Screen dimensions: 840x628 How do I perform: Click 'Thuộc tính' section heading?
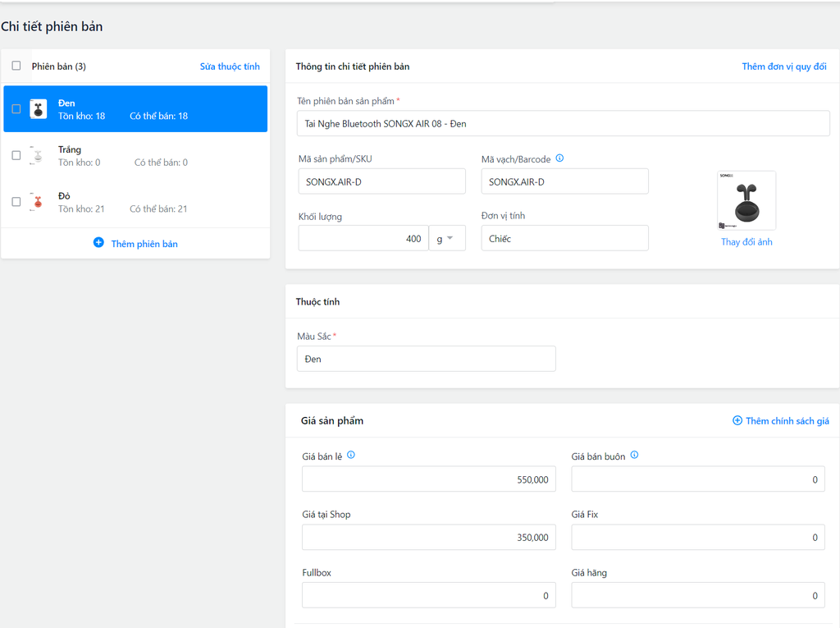[x=317, y=301]
